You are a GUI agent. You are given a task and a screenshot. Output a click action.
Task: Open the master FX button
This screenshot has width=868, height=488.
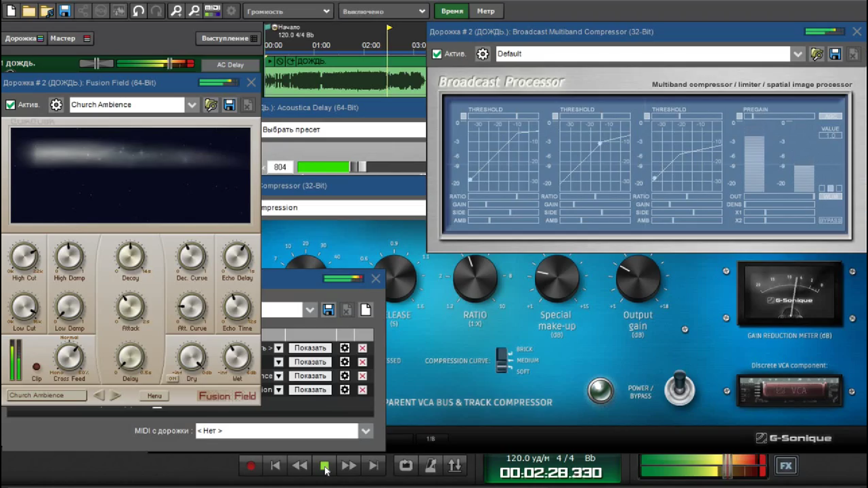[786, 466]
